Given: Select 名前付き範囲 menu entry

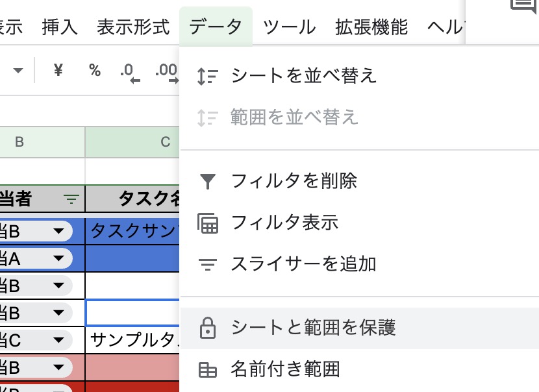Looking at the screenshot, I should [x=285, y=370].
